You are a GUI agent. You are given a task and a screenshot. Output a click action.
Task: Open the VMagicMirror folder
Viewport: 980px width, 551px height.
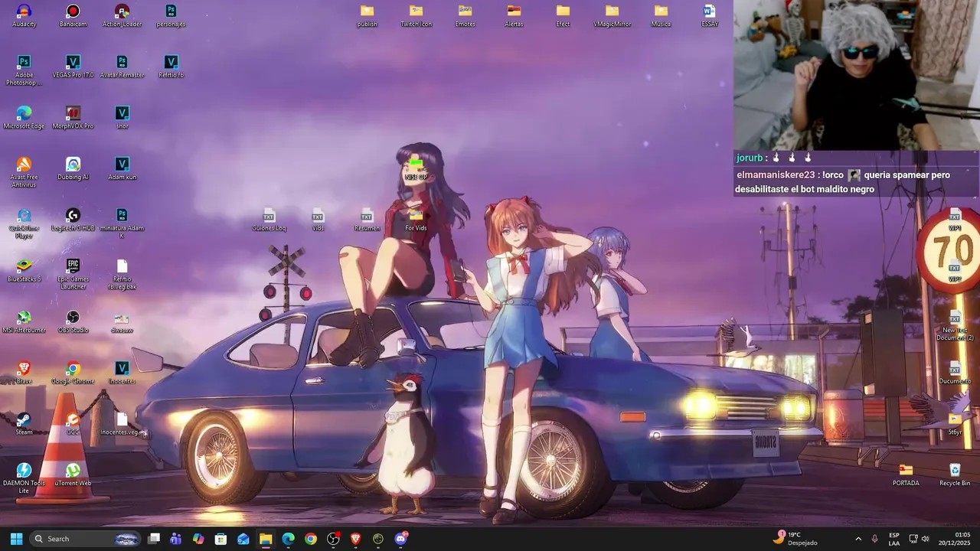(x=612, y=16)
